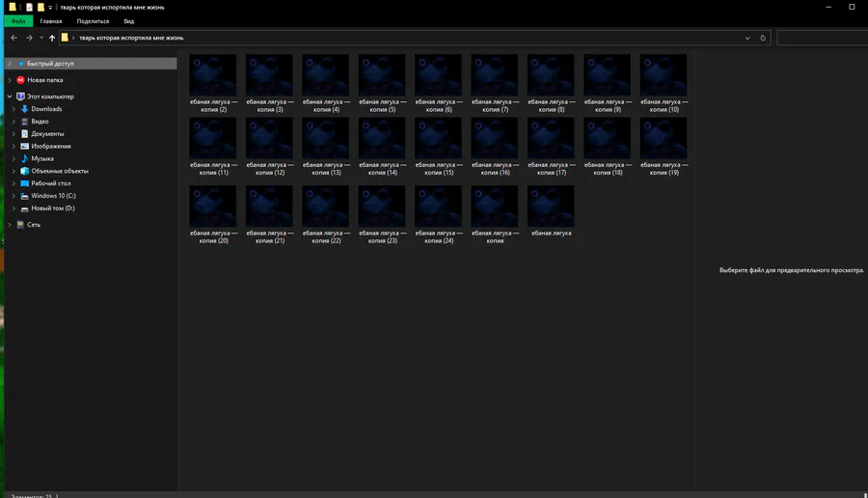The image size is (868, 498).
Task: Select the original ебаная лягуха file
Action: 551,211
